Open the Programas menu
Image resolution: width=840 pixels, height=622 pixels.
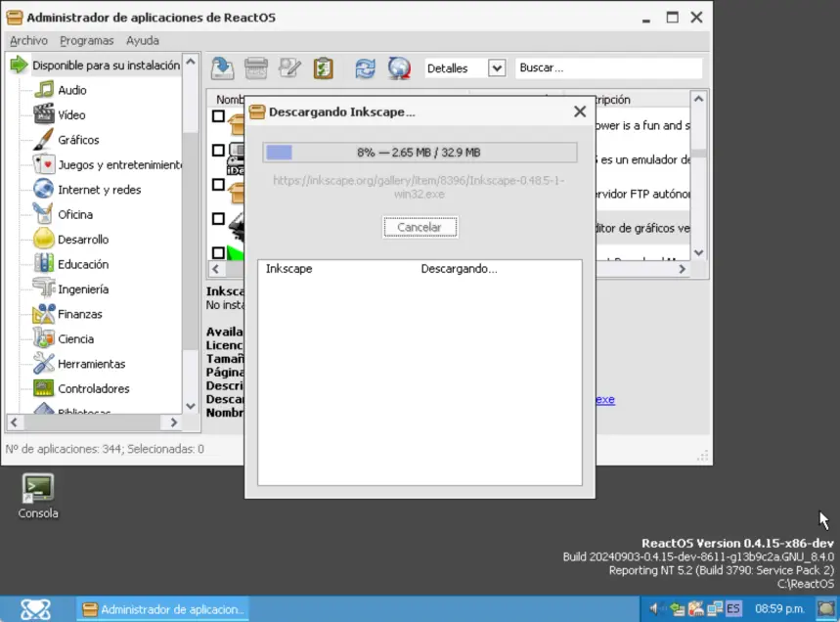point(87,41)
